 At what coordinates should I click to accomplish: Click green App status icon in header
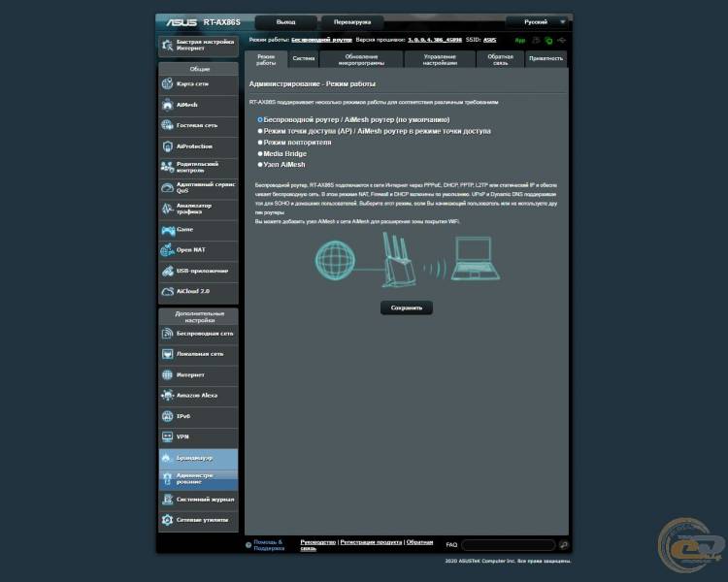tap(520, 41)
